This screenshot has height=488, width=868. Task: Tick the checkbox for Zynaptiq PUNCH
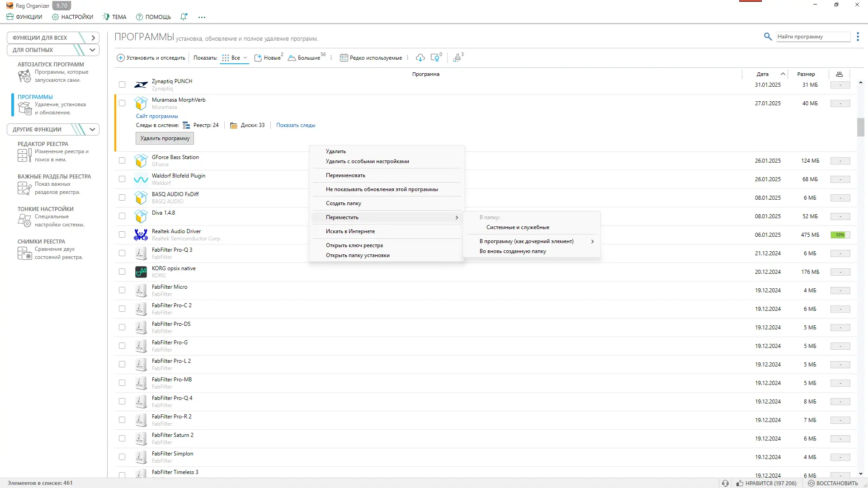(x=122, y=84)
